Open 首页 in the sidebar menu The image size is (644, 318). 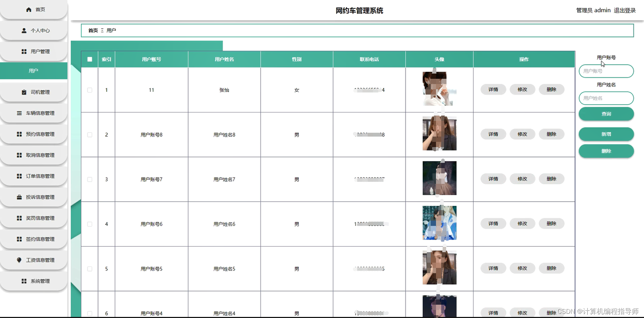click(34, 9)
